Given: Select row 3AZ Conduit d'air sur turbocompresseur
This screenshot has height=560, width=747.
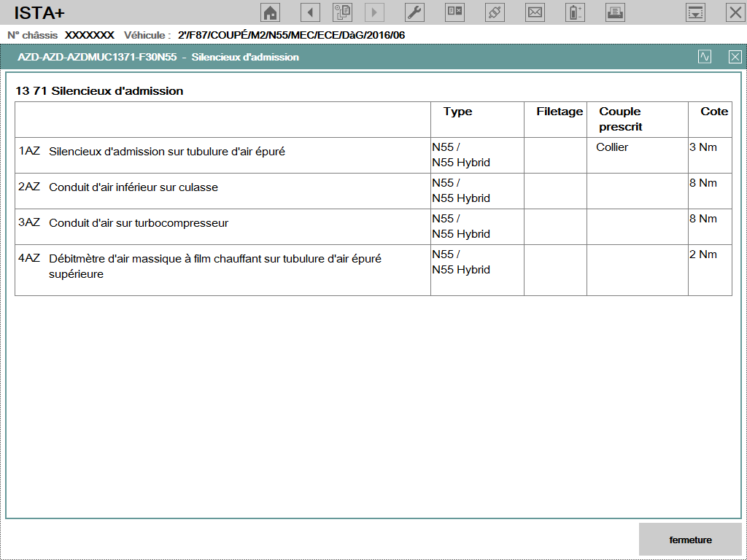Looking at the screenshot, I should (373, 227).
